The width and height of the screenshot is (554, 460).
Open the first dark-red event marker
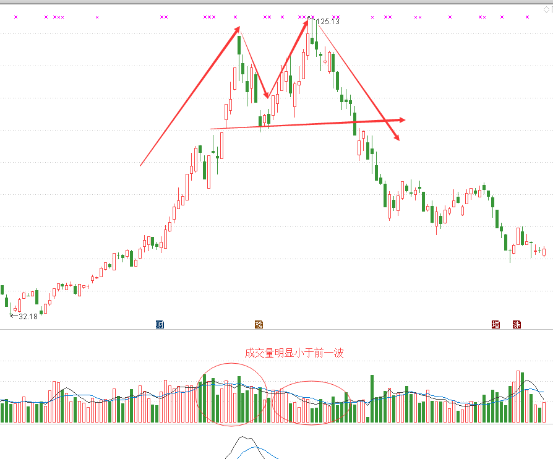tap(496, 324)
